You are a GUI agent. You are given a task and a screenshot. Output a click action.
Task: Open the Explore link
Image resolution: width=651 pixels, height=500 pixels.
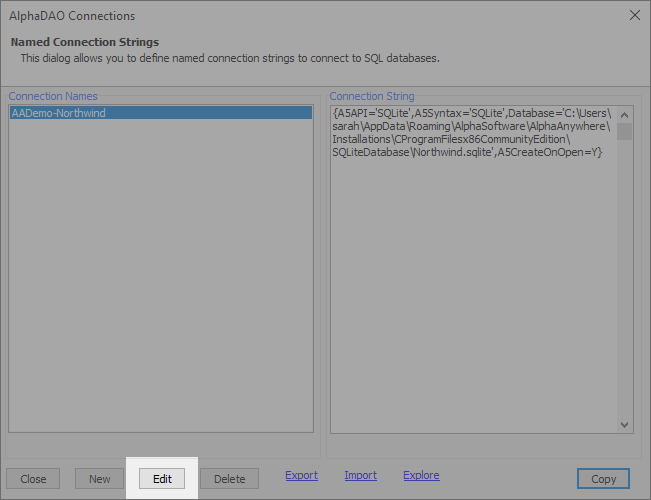pos(421,475)
